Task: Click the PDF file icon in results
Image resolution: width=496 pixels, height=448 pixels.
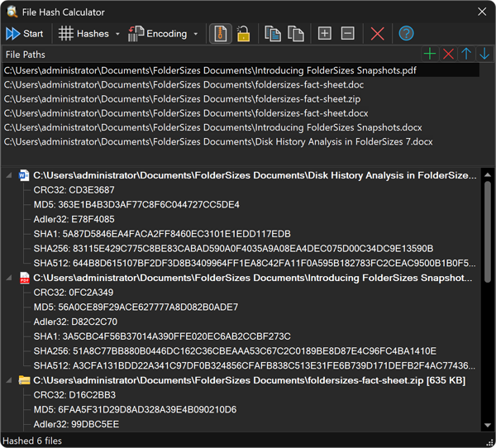Action: 24,278
